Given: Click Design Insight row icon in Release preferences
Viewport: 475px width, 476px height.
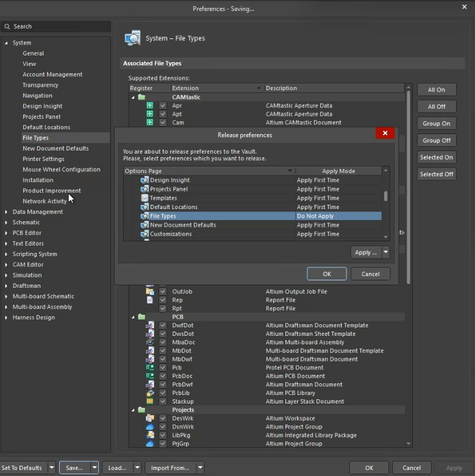Looking at the screenshot, I should tap(145, 180).
